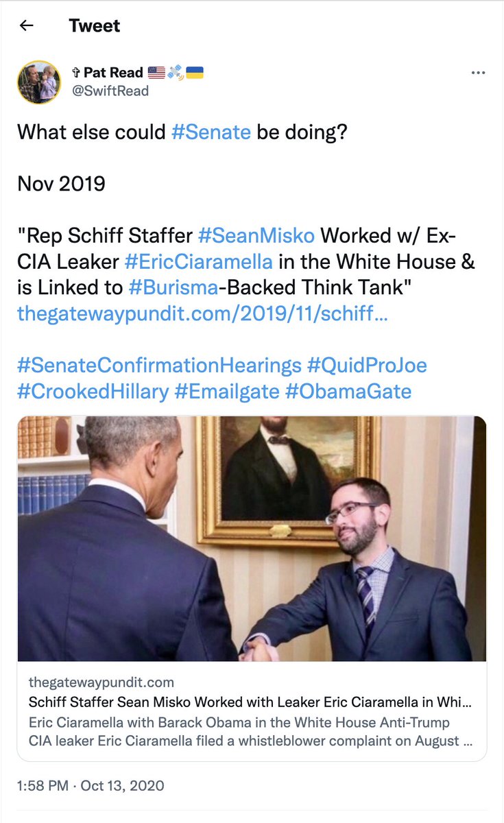Click the card's thegatewaypundit.com domain label
The width and height of the screenshot is (504, 823).
101,682
